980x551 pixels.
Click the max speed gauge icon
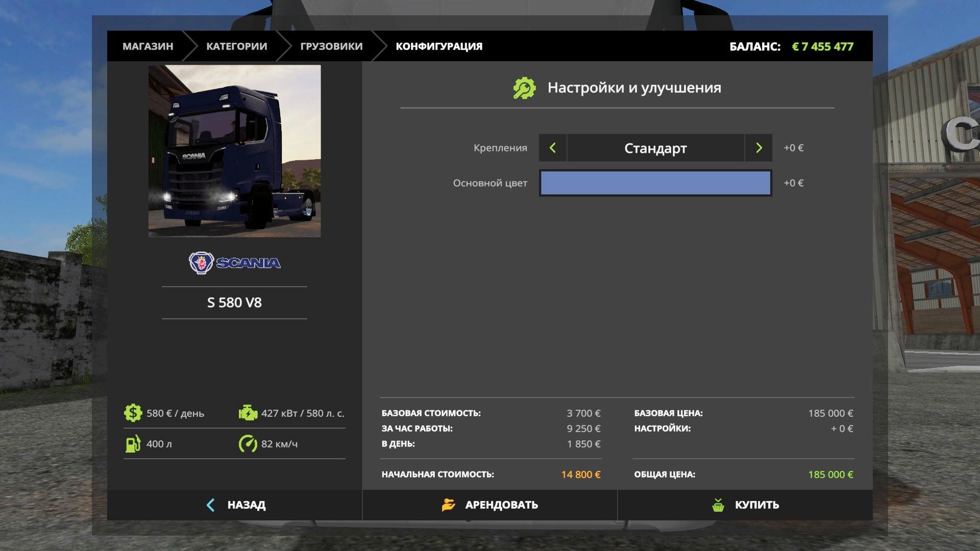(248, 444)
